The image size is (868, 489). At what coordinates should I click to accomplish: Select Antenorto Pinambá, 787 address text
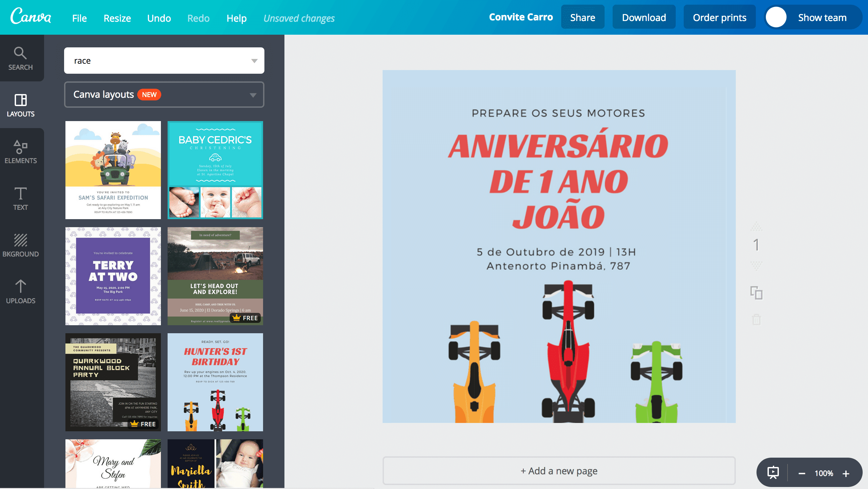coord(558,266)
